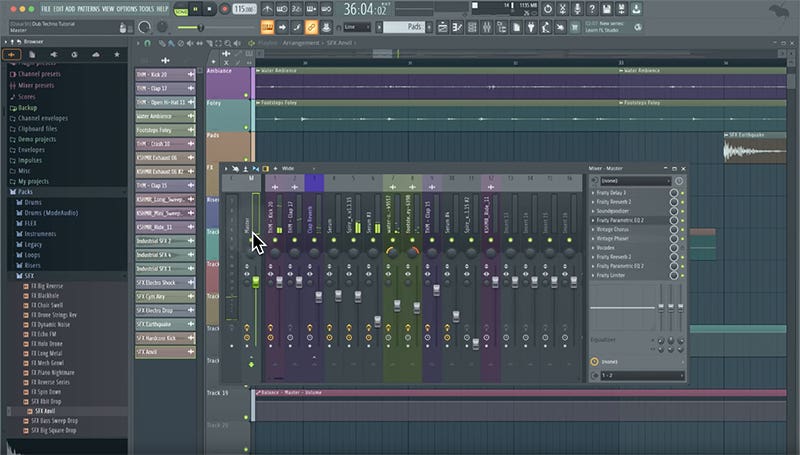Click the link/chain icon highlighted orange
800x455 pixels.
[x=311, y=28]
